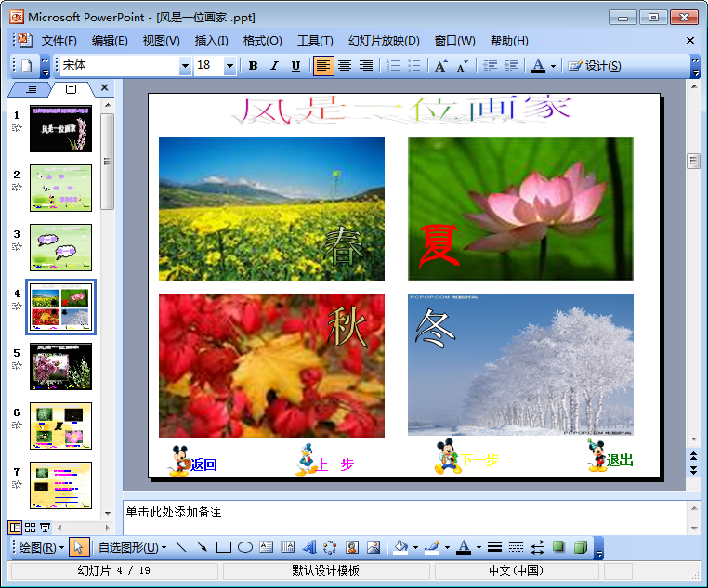Open the Shadow Style options
The height and width of the screenshot is (588, 708).
[x=559, y=547]
